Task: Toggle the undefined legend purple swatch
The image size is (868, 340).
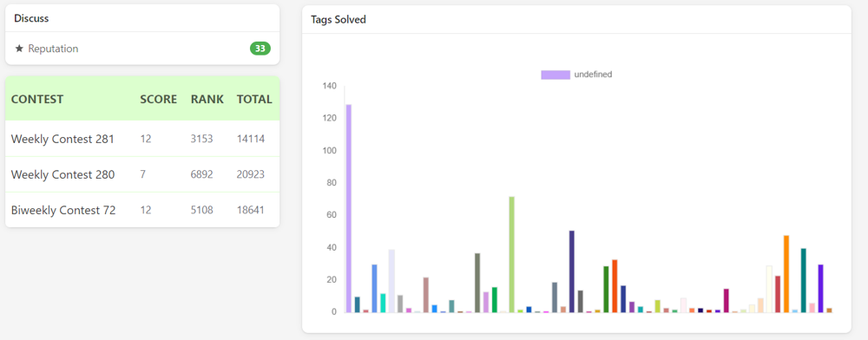Action: [556, 75]
